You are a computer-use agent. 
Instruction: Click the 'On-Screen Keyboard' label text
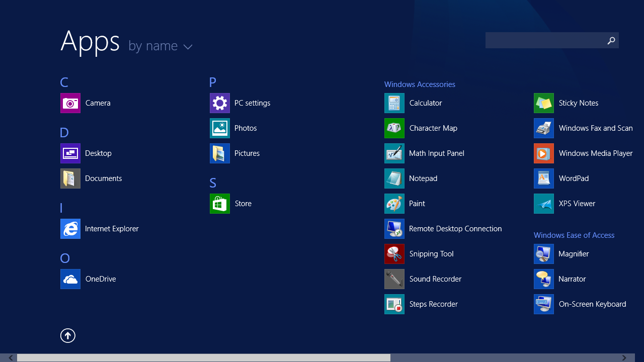pyautogui.click(x=592, y=304)
